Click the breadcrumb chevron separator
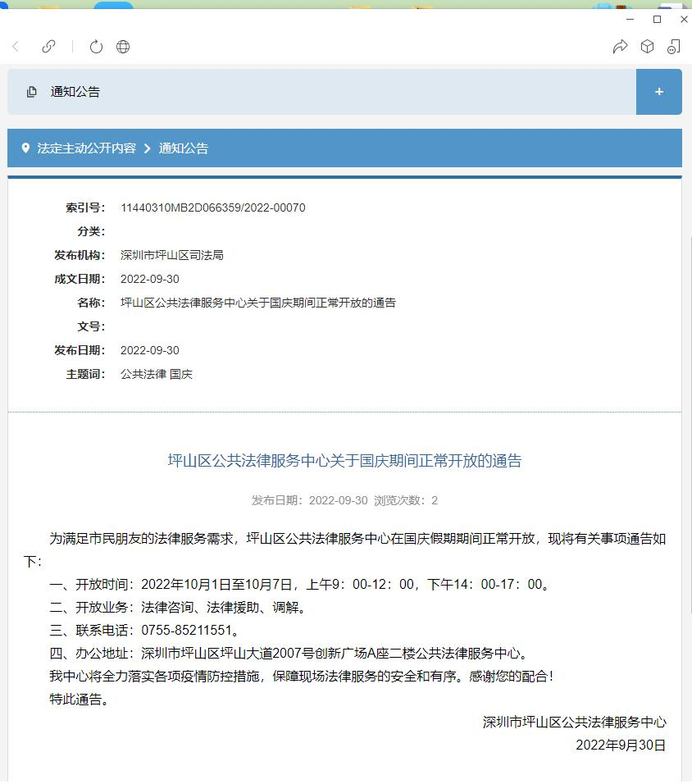692x784 pixels. pyautogui.click(x=147, y=148)
